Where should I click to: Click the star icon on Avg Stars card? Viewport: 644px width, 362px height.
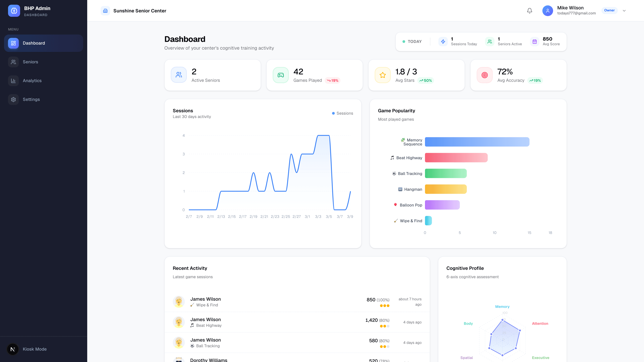tap(382, 75)
